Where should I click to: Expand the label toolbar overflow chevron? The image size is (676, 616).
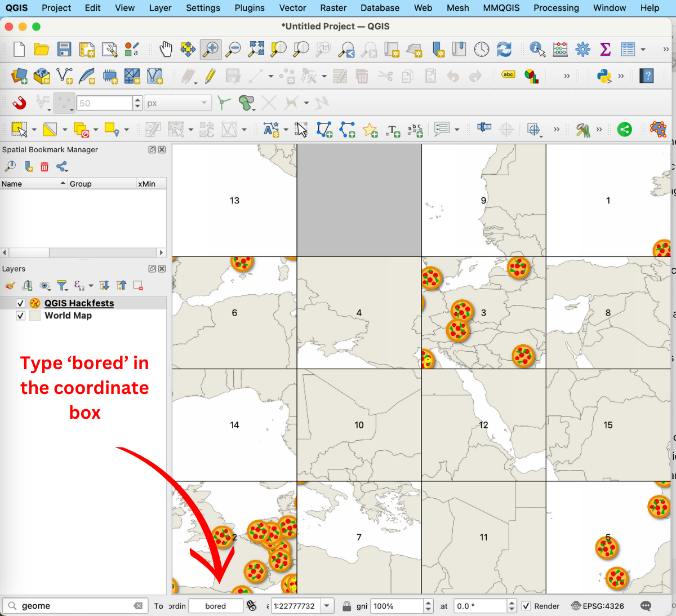567,76
